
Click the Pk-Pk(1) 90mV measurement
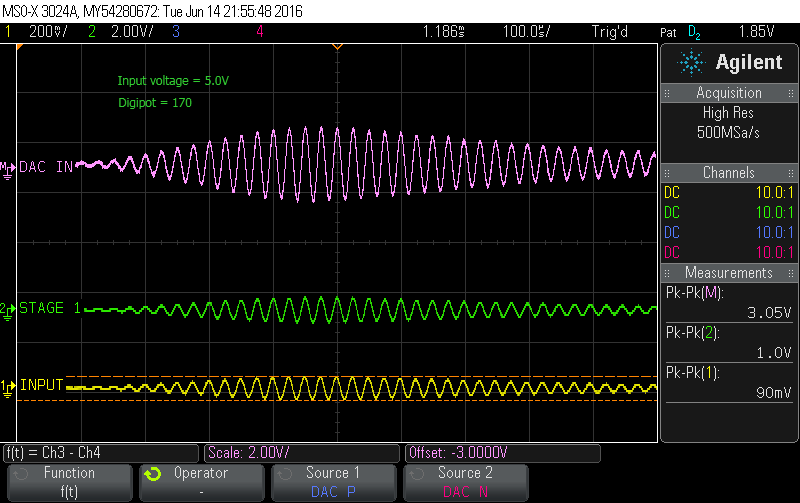tap(729, 383)
